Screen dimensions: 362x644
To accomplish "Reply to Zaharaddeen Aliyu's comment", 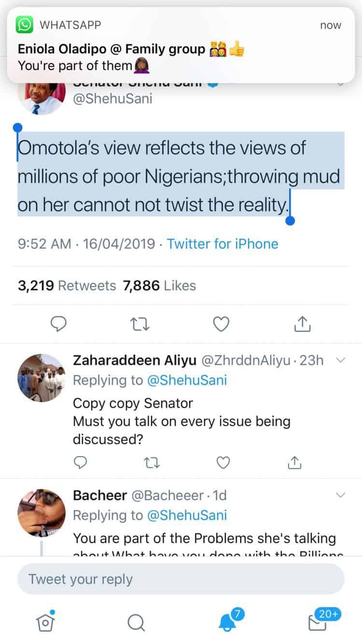I will pyautogui.click(x=80, y=463).
